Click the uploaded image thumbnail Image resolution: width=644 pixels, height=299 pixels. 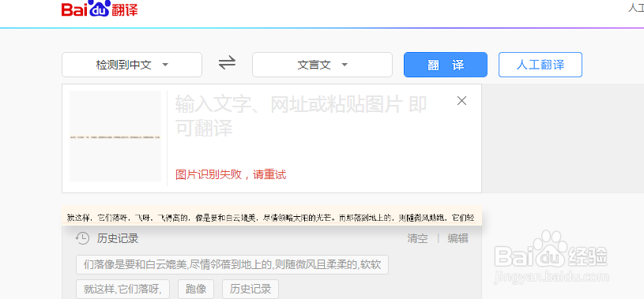(115, 136)
